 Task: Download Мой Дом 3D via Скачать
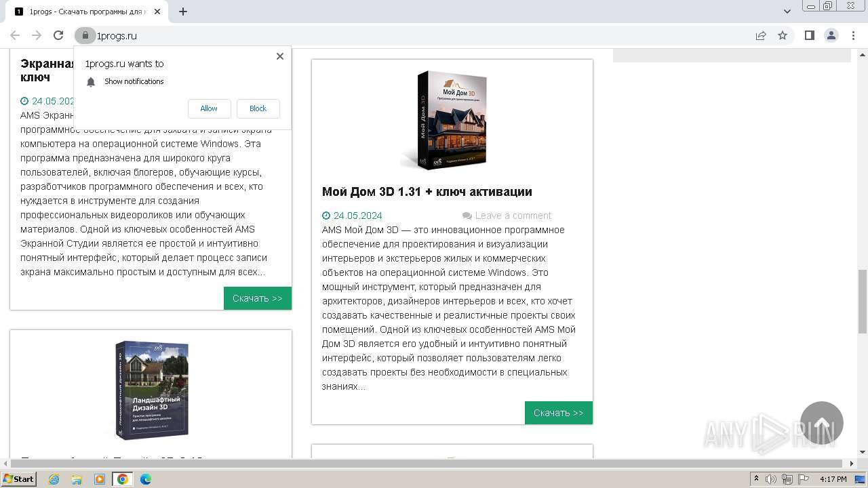tap(559, 413)
